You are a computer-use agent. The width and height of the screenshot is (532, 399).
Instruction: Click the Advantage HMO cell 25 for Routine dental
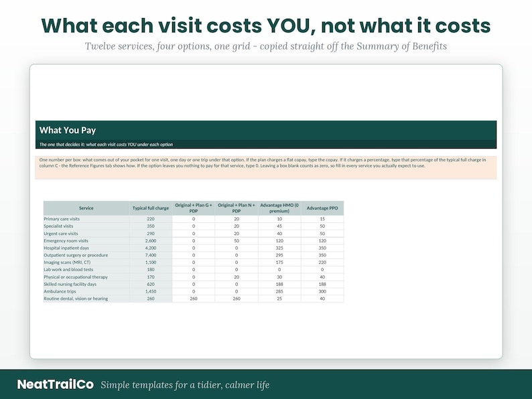click(x=279, y=299)
